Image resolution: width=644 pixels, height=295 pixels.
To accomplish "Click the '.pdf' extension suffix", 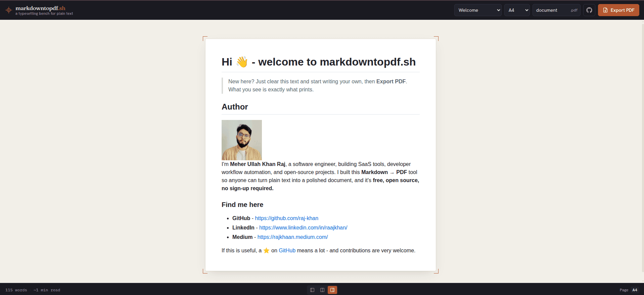I will click(x=574, y=10).
